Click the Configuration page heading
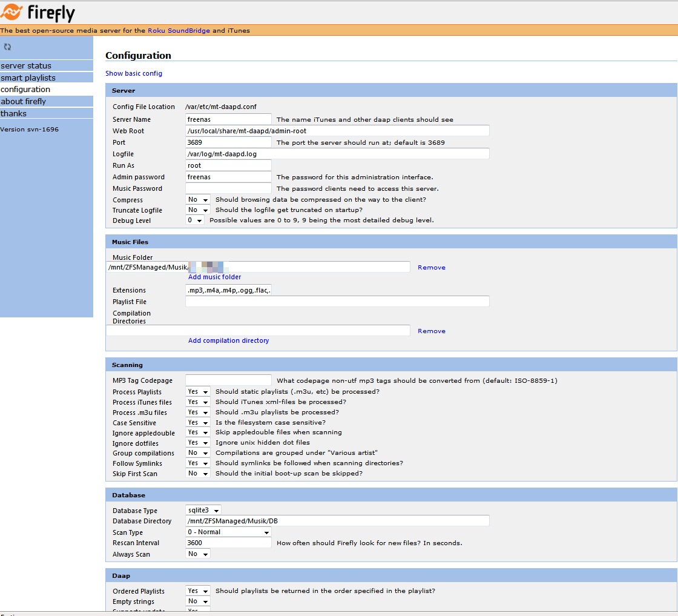This screenshot has width=678, height=616. (139, 55)
